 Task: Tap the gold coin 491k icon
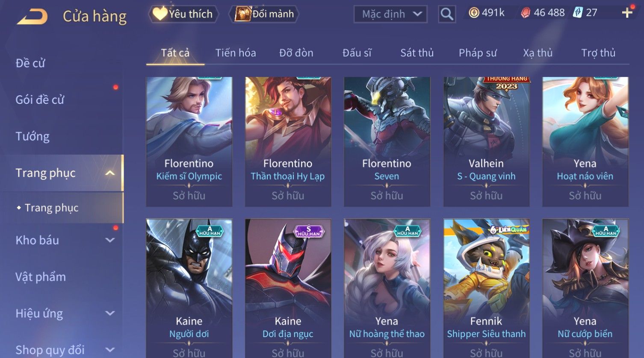[474, 13]
